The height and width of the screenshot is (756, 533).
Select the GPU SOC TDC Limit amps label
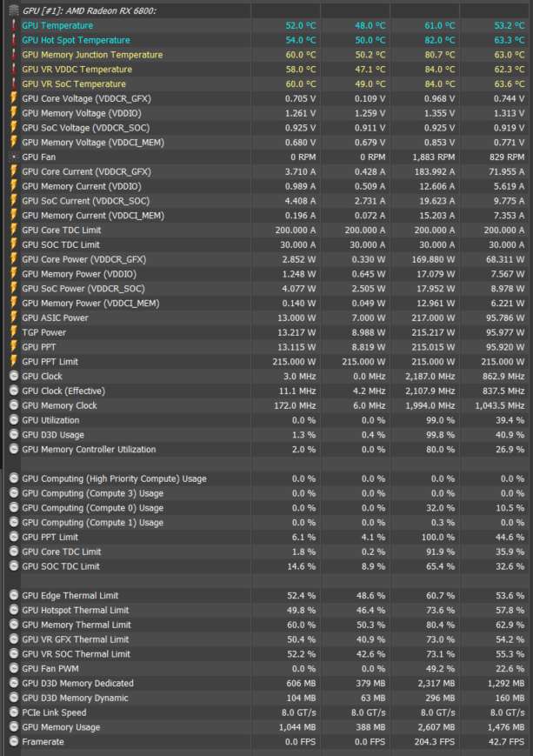[x=61, y=244]
